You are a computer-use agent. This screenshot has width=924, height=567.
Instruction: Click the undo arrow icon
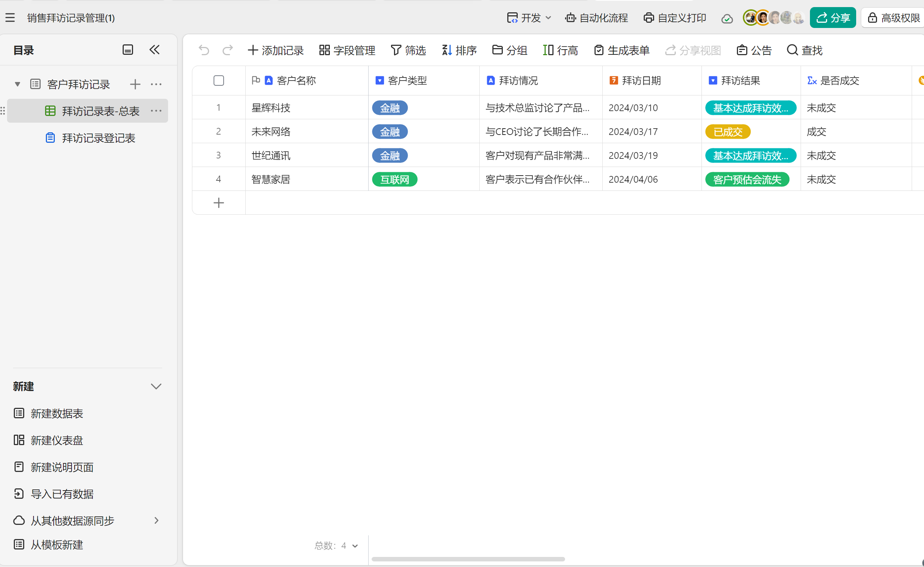pyautogui.click(x=204, y=50)
